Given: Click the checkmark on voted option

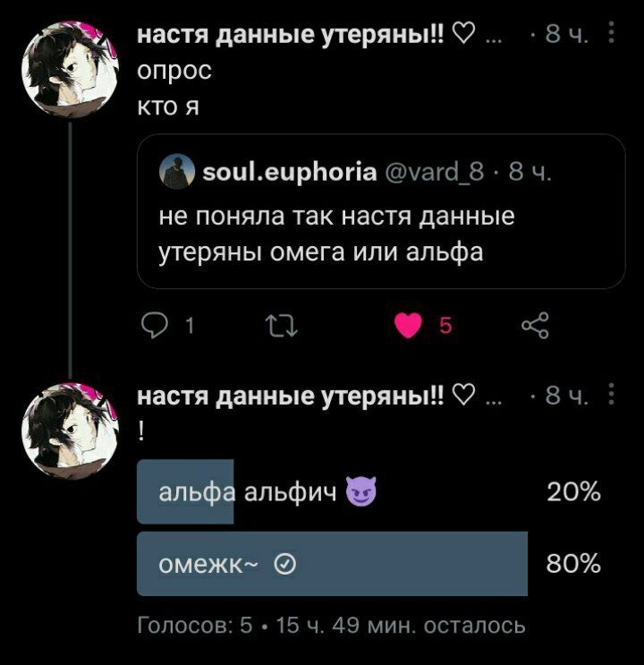Looking at the screenshot, I should tap(285, 564).
